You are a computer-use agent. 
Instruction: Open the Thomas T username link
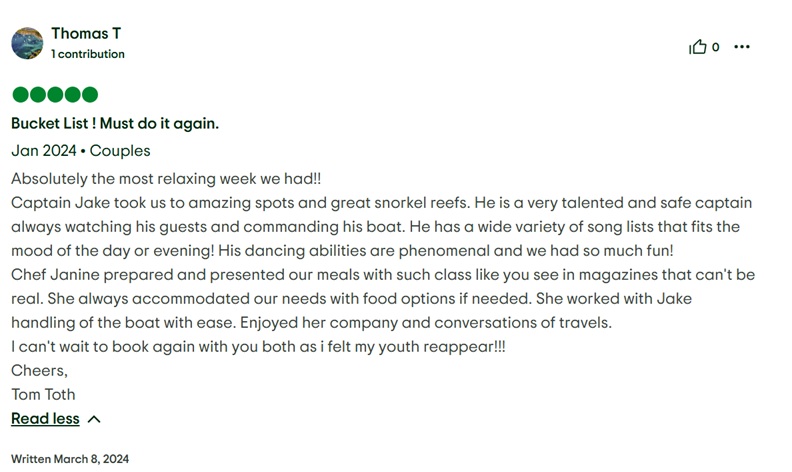tap(86, 33)
